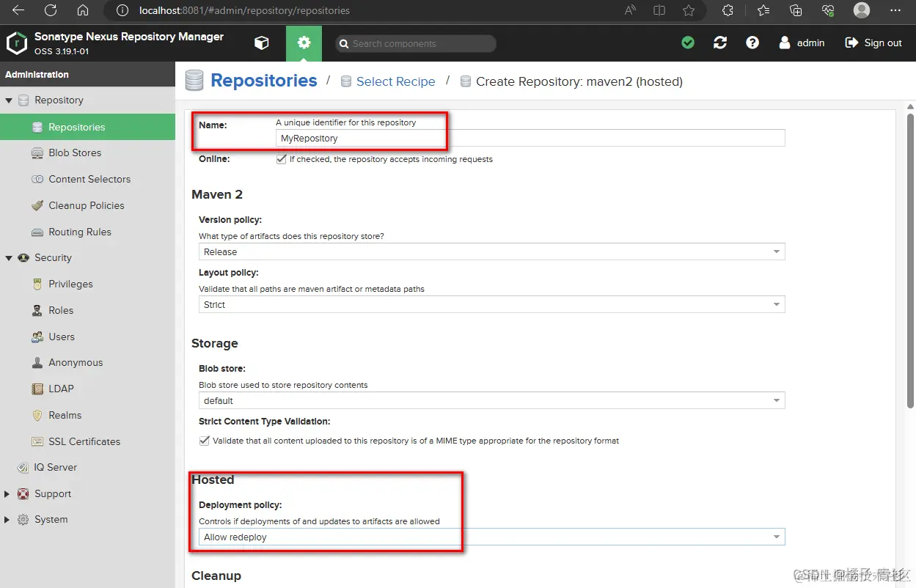Open the favorites list icon

tap(763, 10)
